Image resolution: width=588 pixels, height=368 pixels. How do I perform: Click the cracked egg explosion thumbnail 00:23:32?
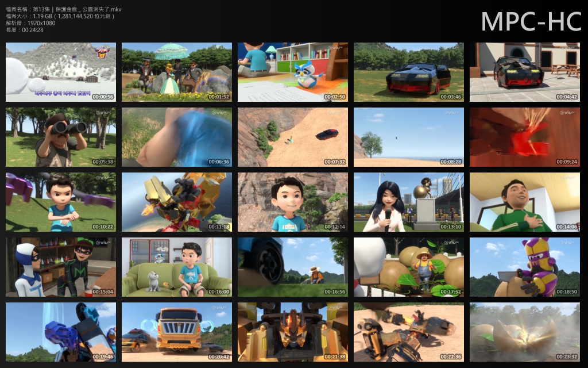coord(525,332)
